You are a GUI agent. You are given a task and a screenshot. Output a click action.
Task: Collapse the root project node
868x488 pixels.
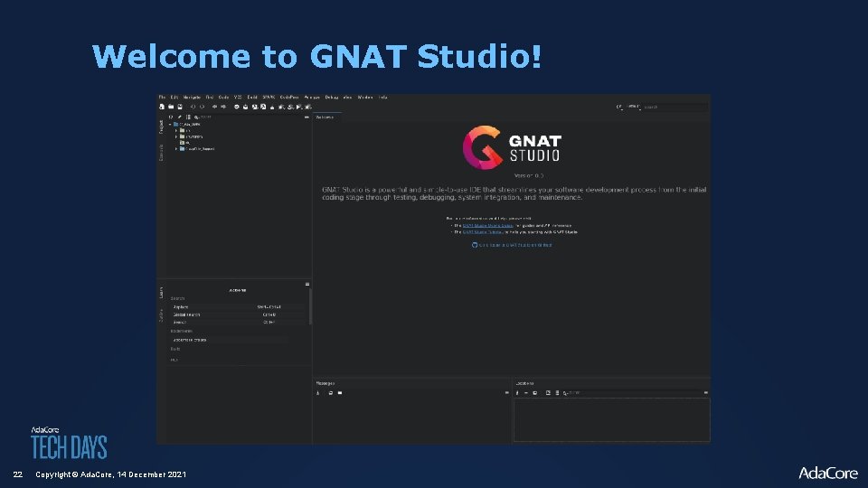pos(171,125)
